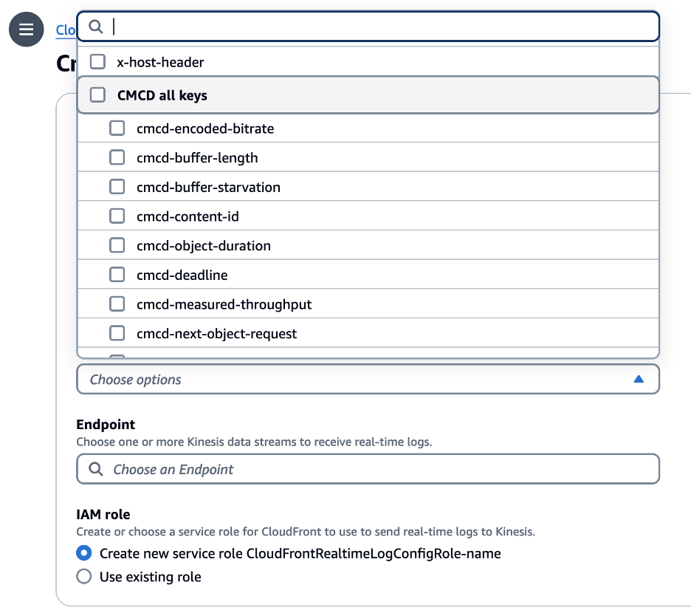Image resolution: width=691 pixels, height=616 pixels.
Task: Click the search magnifier icon in the dropdown
Action: (x=96, y=27)
